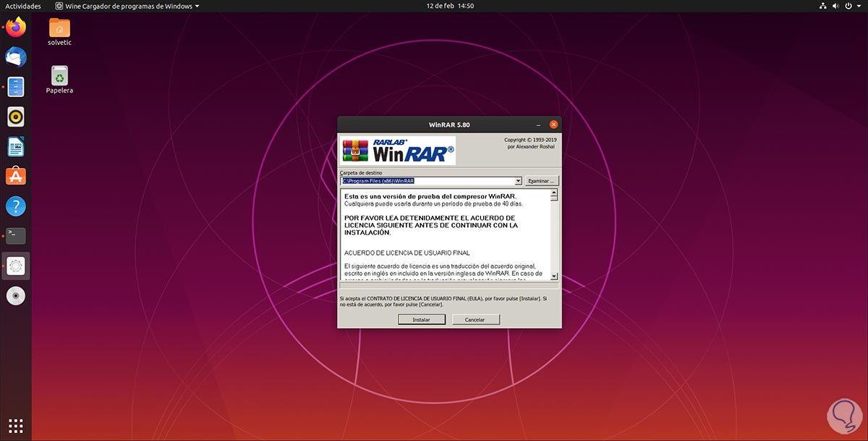Image resolution: width=868 pixels, height=441 pixels.
Task: Open Rhythmbox music player in dock
Action: tap(16, 116)
